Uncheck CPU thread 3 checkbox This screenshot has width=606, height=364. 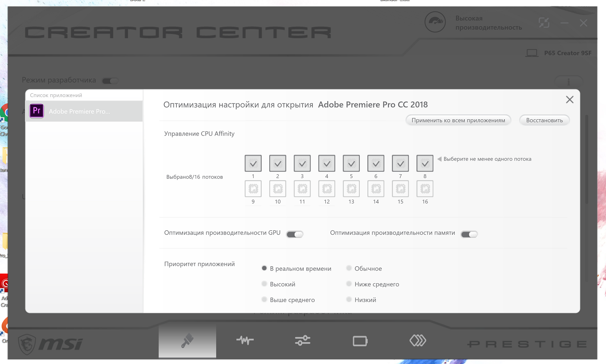(302, 163)
